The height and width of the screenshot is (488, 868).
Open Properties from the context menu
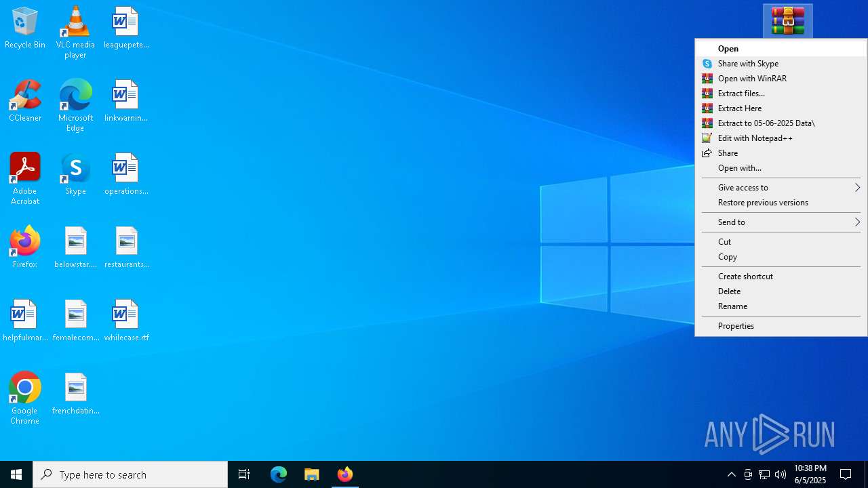tap(781, 326)
